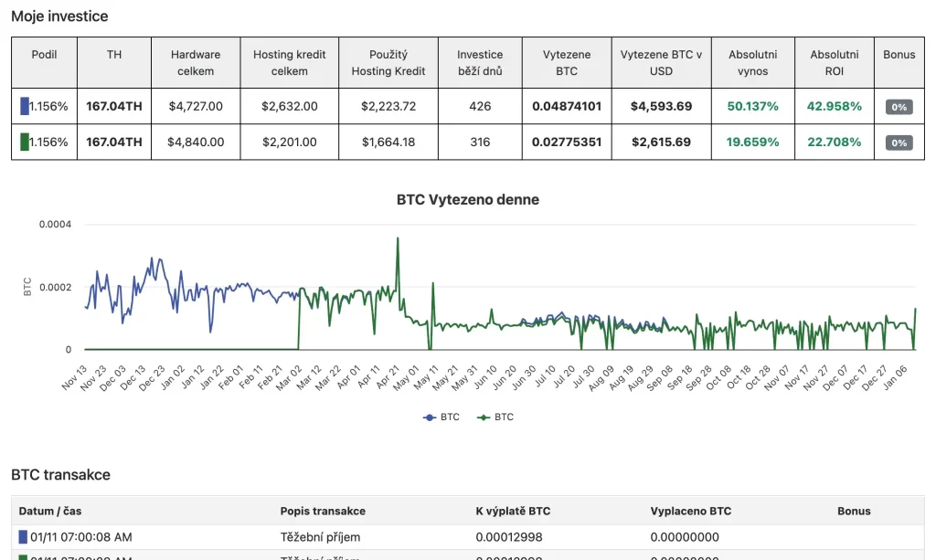Click the Mar 02 x-axis label
The image size is (936, 560).
(289, 377)
